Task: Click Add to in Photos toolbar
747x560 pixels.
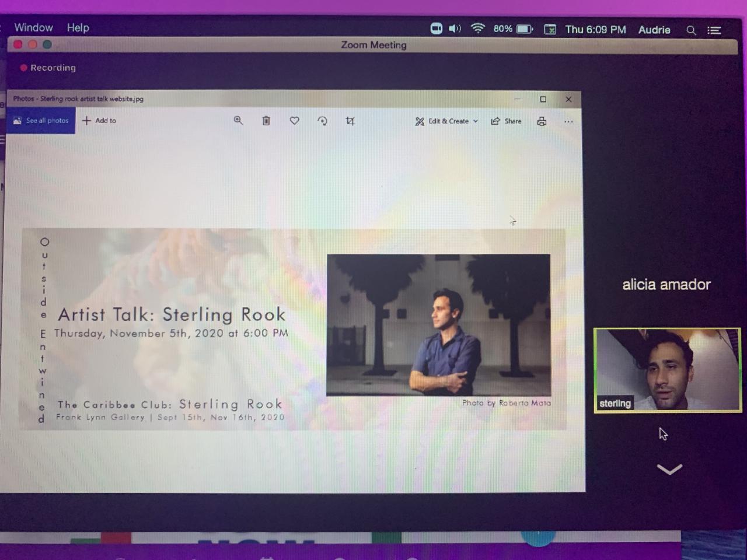Action: pyautogui.click(x=99, y=120)
